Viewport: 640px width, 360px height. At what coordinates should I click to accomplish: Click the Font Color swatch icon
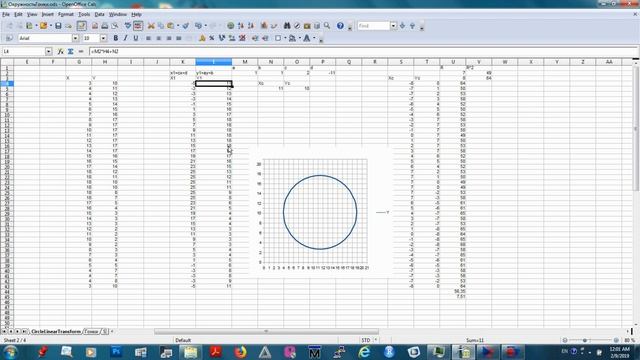(x=307, y=38)
